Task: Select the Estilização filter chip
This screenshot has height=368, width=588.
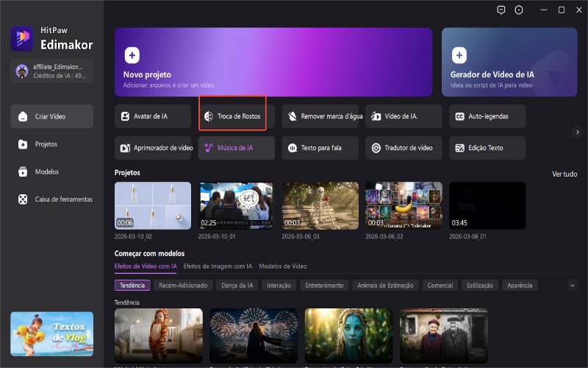Action: point(480,286)
